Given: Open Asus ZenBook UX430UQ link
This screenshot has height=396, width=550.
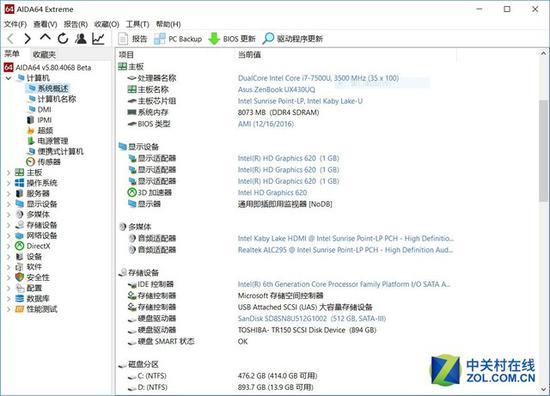Looking at the screenshot, I should [x=276, y=89].
